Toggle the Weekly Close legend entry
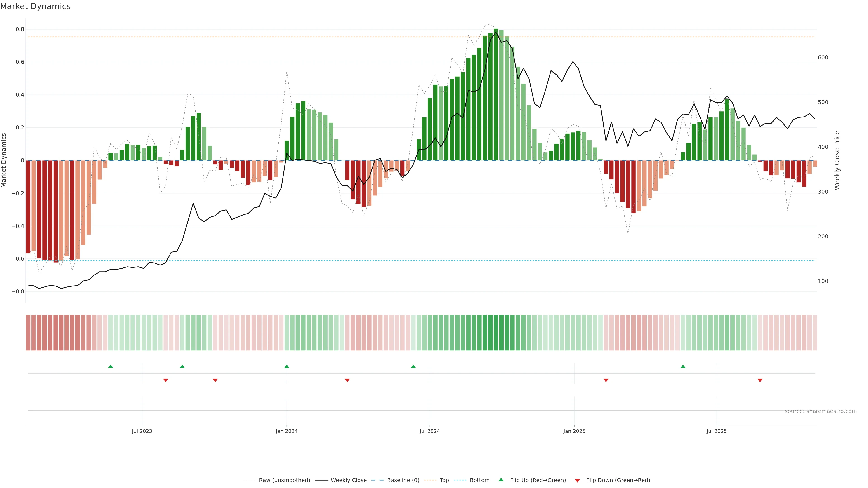 [x=348, y=480]
